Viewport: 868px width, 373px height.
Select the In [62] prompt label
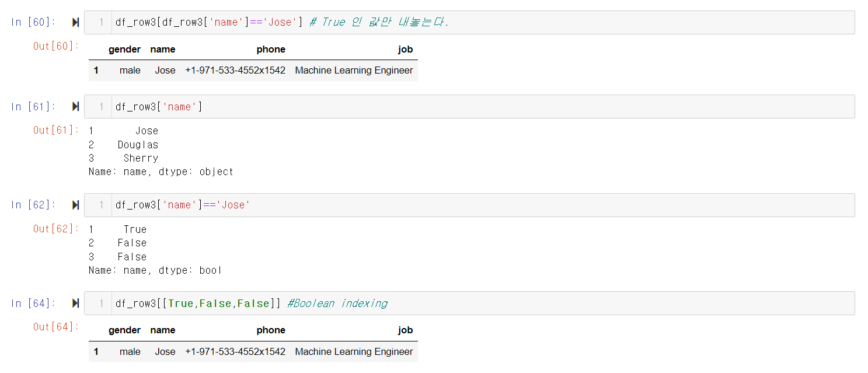pyautogui.click(x=33, y=205)
